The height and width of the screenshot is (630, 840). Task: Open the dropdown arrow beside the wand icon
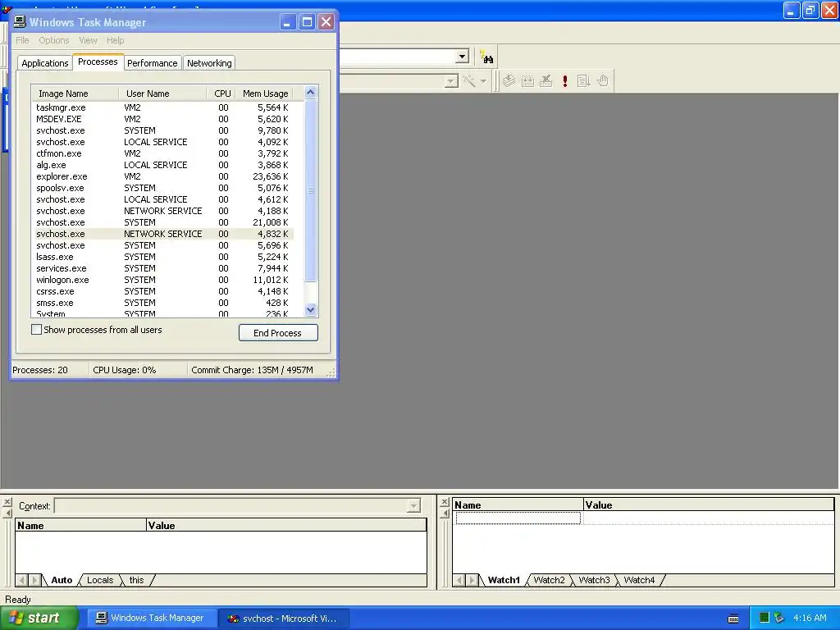point(483,81)
